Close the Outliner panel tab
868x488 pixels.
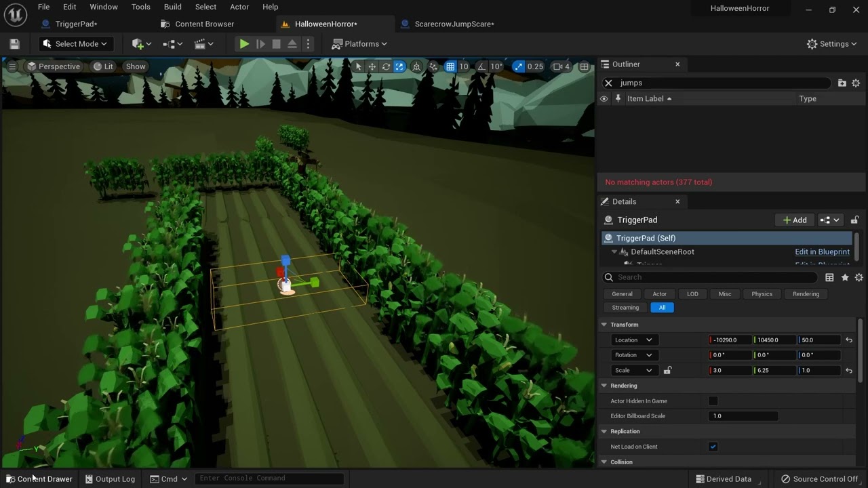tap(677, 64)
